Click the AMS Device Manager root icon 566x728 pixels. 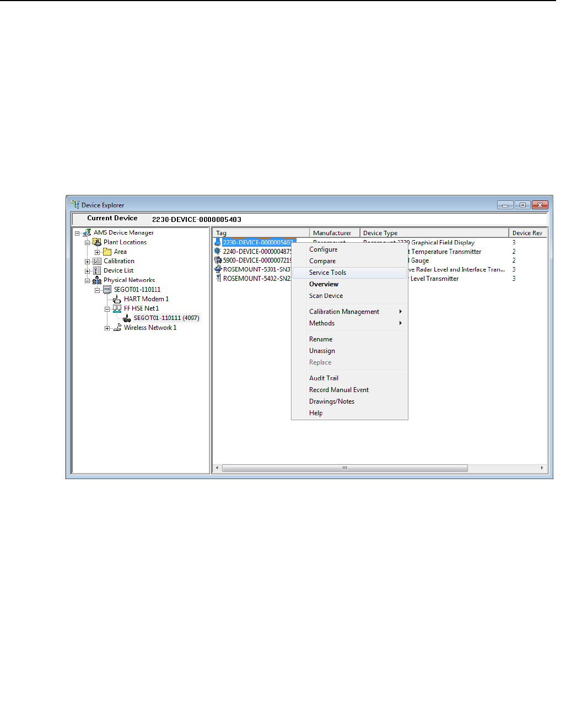87,233
